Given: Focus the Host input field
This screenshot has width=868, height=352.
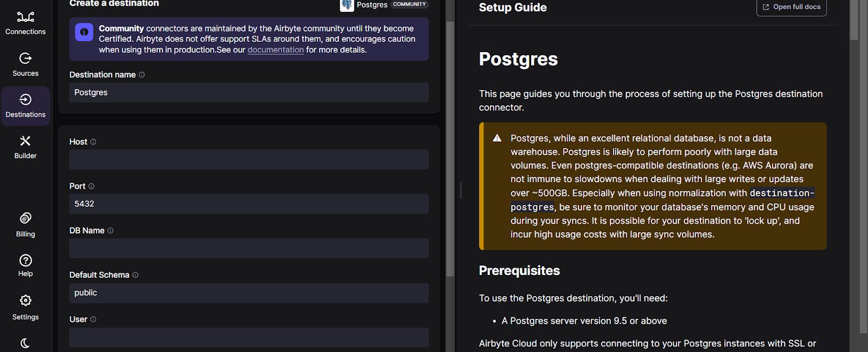Looking at the screenshot, I should pyautogui.click(x=249, y=159).
